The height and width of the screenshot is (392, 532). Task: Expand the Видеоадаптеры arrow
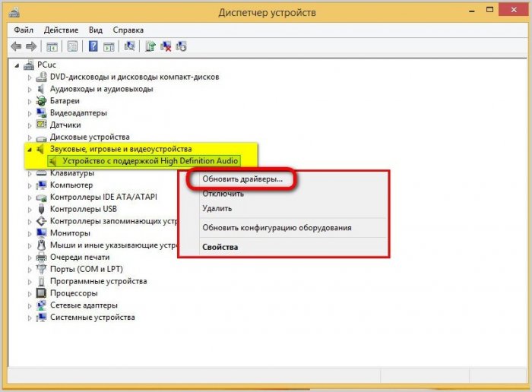30,114
